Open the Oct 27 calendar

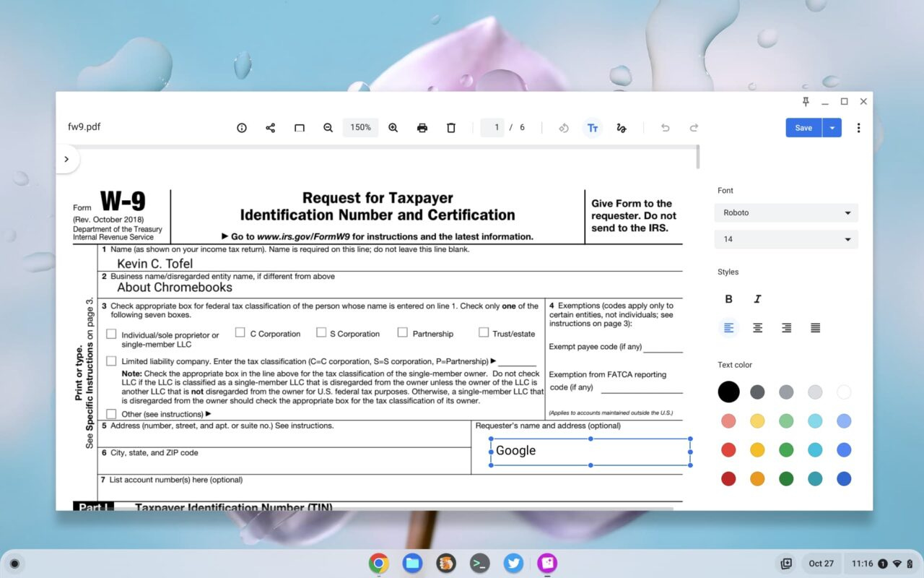coord(821,564)
